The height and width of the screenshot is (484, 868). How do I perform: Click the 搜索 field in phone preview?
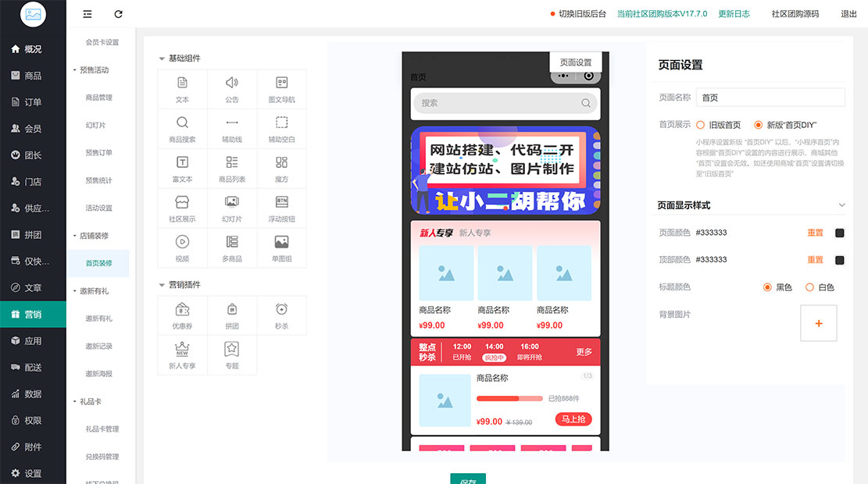click(x=505, y=103)
